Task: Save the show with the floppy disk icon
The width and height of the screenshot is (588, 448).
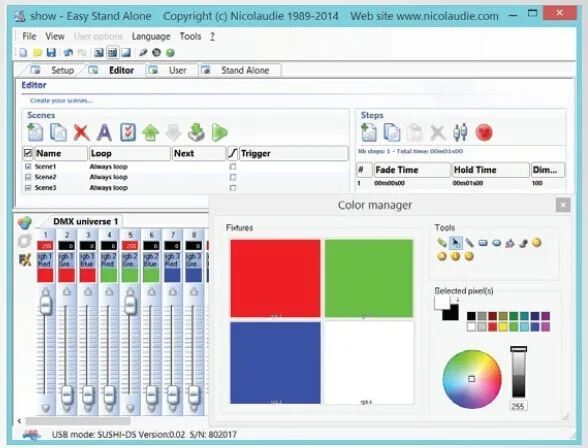Action: pos(51,52)
